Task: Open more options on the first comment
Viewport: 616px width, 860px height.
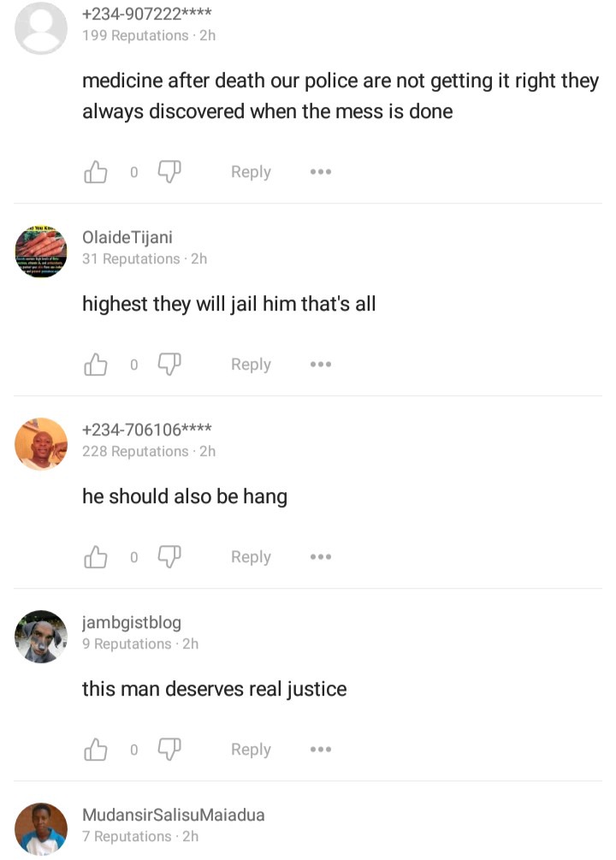Action: coord(320,172)
